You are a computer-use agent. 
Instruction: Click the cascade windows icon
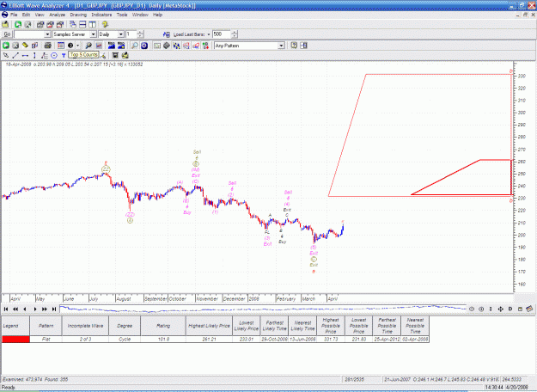[x=73, y=24]
